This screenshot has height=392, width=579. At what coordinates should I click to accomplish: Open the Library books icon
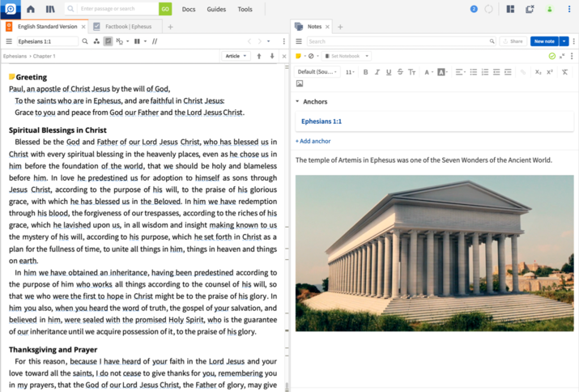point(50,9)
